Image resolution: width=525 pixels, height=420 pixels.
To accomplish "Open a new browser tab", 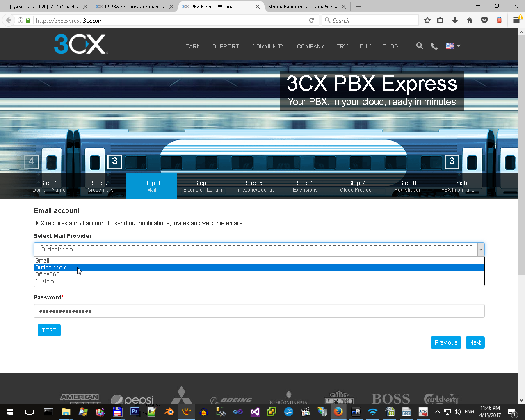I will tap(358, 7).
